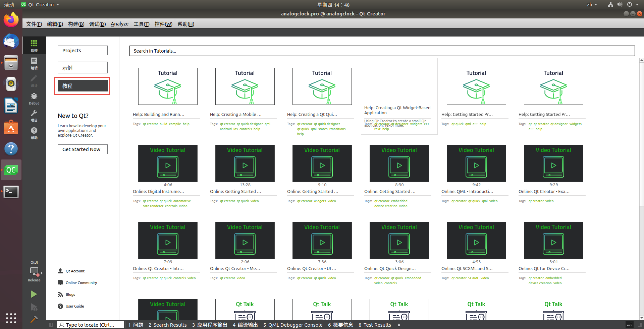Open the 构建(B) menu

(76, 24)
